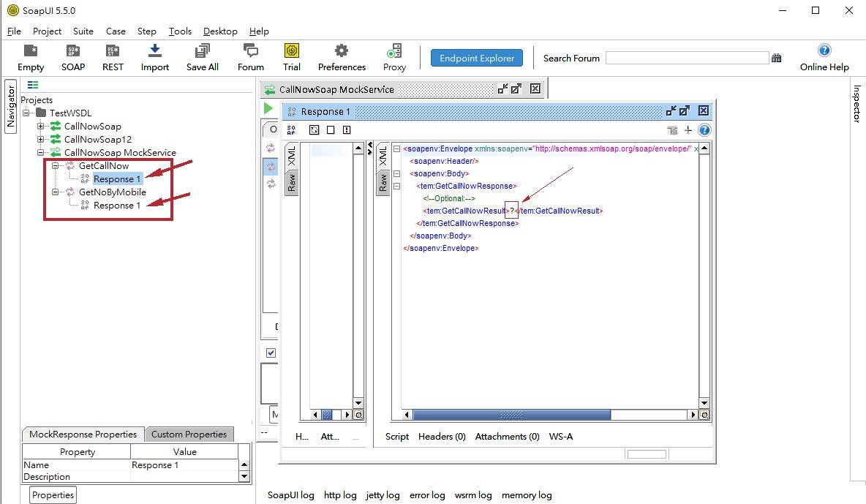Switch to the response Raw side tab
This screenshot has width=866, height=504.
pos(383,182)
